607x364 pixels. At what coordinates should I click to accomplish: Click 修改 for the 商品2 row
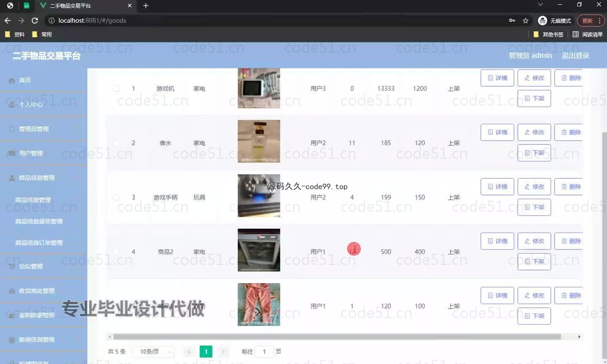534,241
